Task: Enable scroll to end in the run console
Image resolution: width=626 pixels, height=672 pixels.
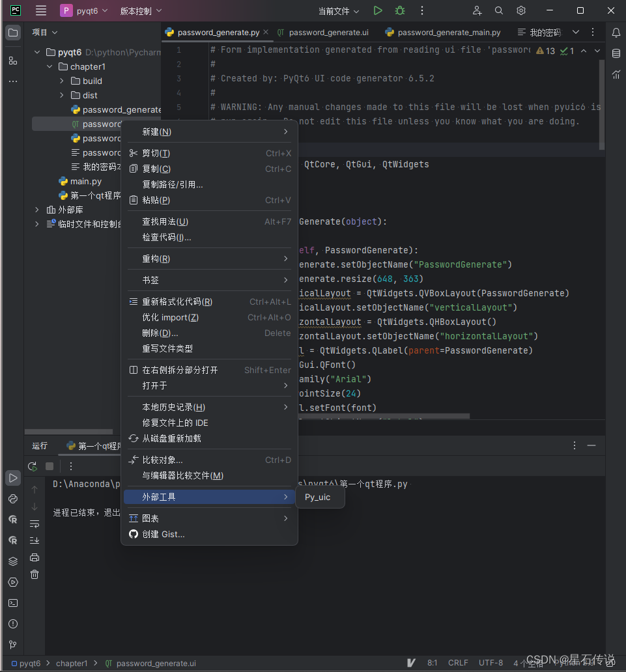Action: [34, 540]
